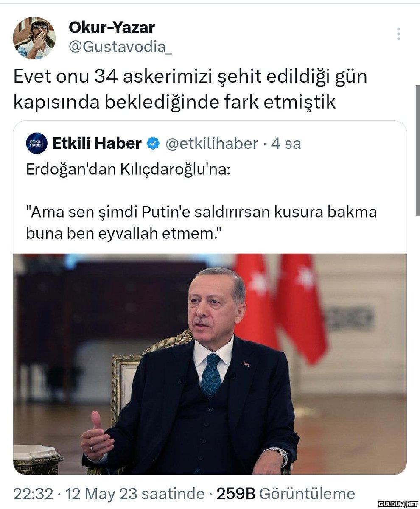Click the 'Erdoğan'dan Kılıçdaroğlu'na' line

[128, 170]
